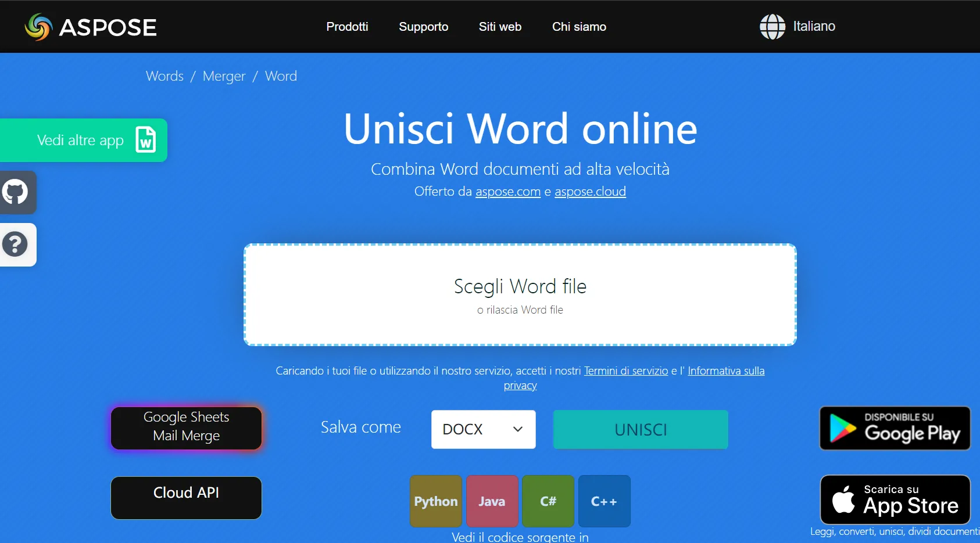Click the UNISCI button
Image resolution: width=980 pixels, height=543 pixels.
pyautogui.click(x=641, y=429)
